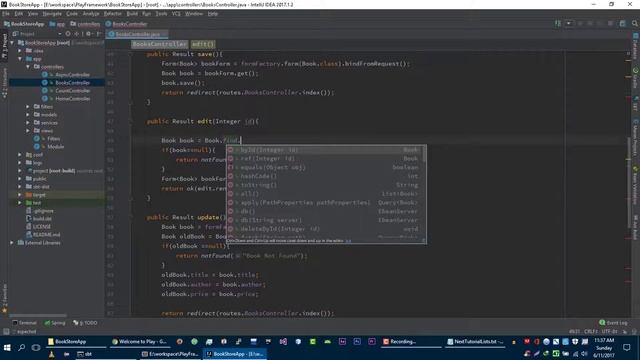Screen dimensions: 640x360
Task: Click the BooksController class breadcrumb in editor
Action: [160, 44]
